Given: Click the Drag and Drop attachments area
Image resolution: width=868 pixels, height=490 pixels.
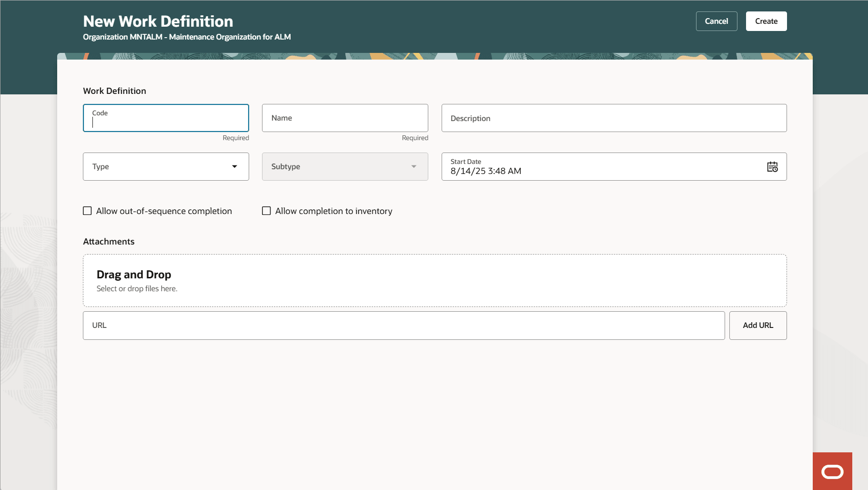Looking at the screenshot, I should point(434,280).
